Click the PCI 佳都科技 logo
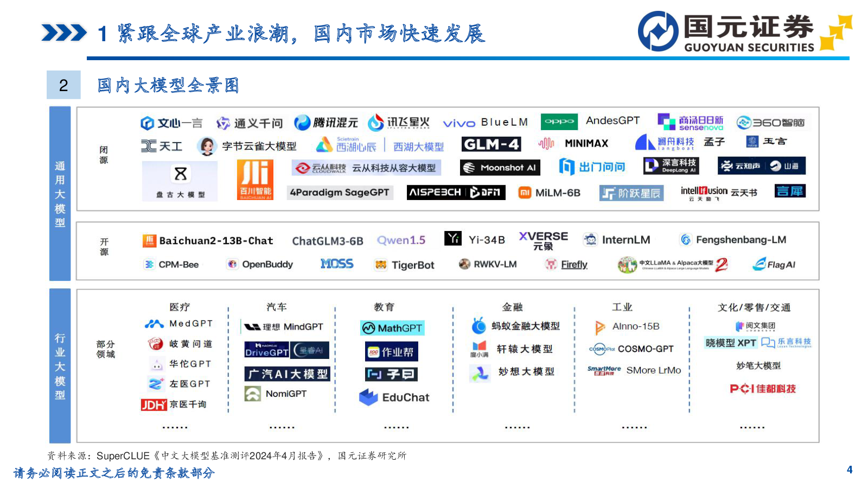 point(763,389)
